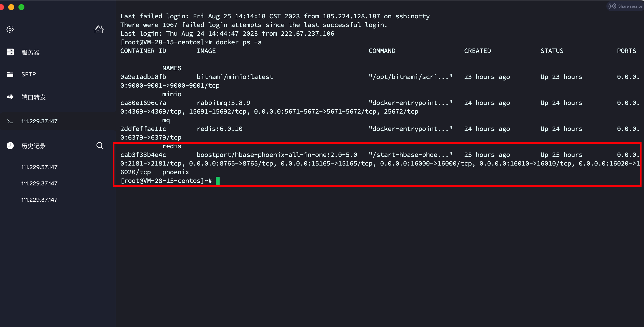Click the Share session button
Image resolution: width=644 pixels, height=327 pixels.
pyautogui.click(x=626, y=6)
